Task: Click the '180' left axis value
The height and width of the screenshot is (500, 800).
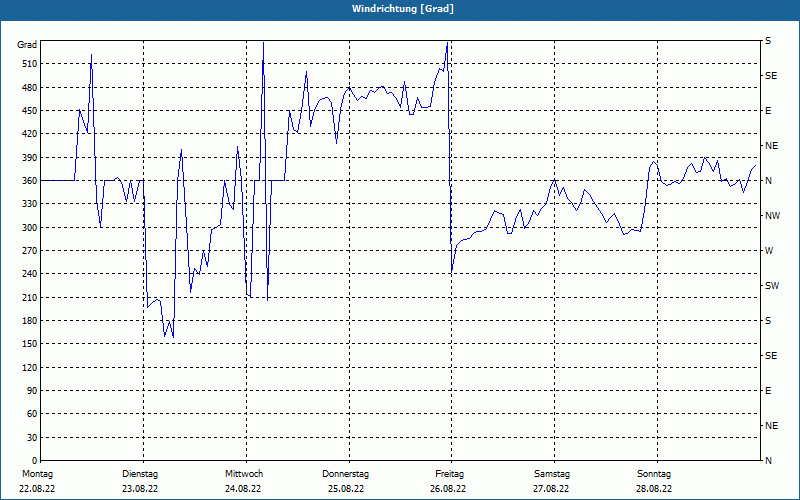Action: tap(30, 321)
